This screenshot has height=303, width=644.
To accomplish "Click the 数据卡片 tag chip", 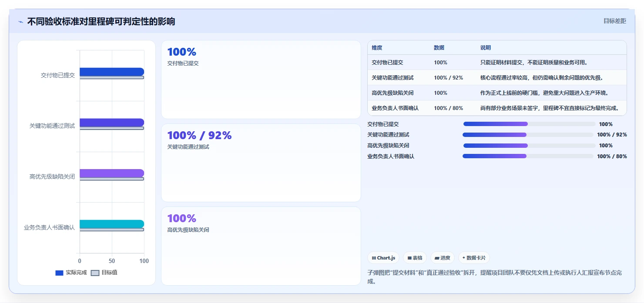I will coord(474,258).
